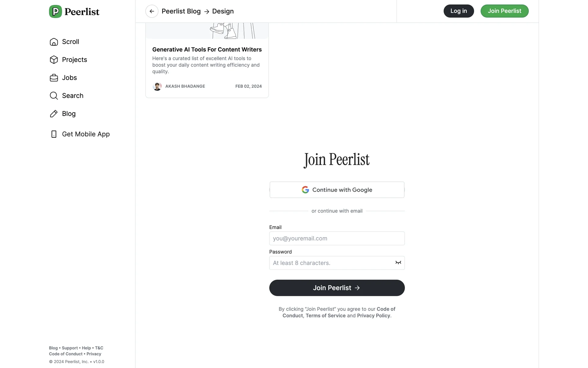588x368 pixels.
Task: Focus the Email input field
Action: click(337, 238)
